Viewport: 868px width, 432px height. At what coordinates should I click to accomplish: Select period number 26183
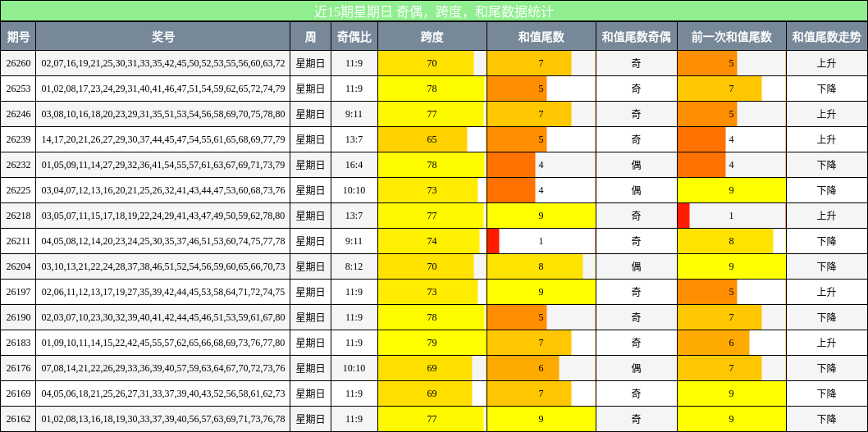[x=18, y=343]
